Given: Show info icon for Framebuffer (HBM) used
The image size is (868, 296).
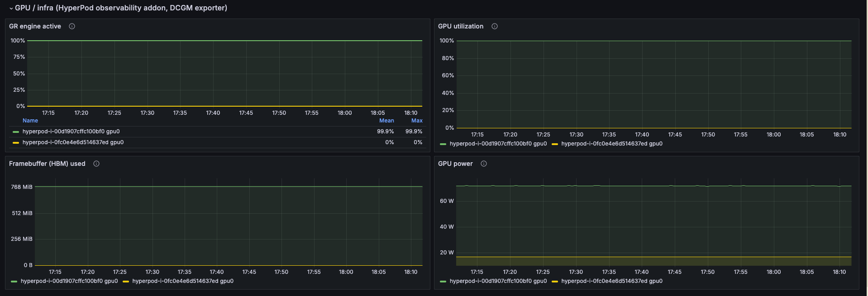Looking at the screenshot, I should click(96, 164).
